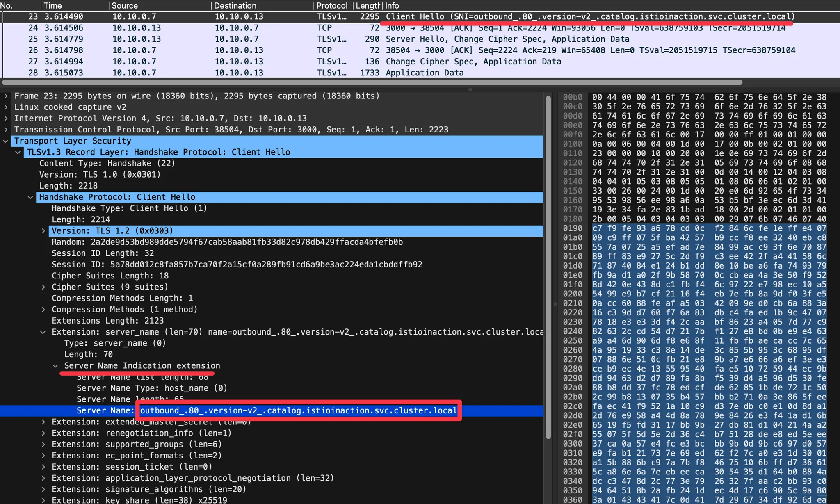The height and width of the screenshot is (504, 840).
Task: Sort packets by the Protocol column header
Action: pyautogui.click(x=331, y=5)
